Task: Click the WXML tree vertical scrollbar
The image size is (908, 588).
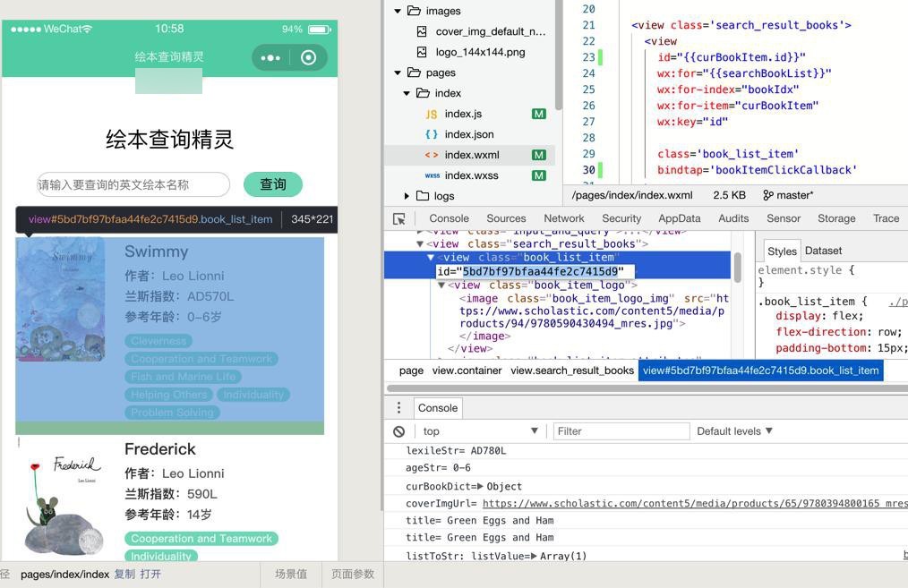Action: (738, 268)
